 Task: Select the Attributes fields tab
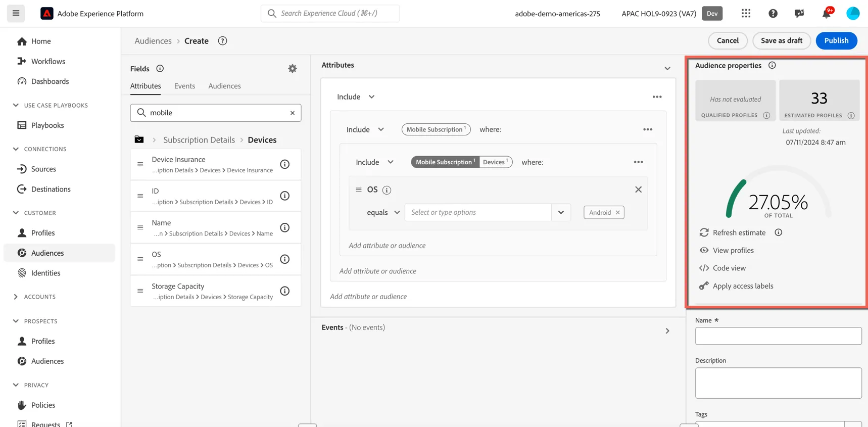click(146, 86)
